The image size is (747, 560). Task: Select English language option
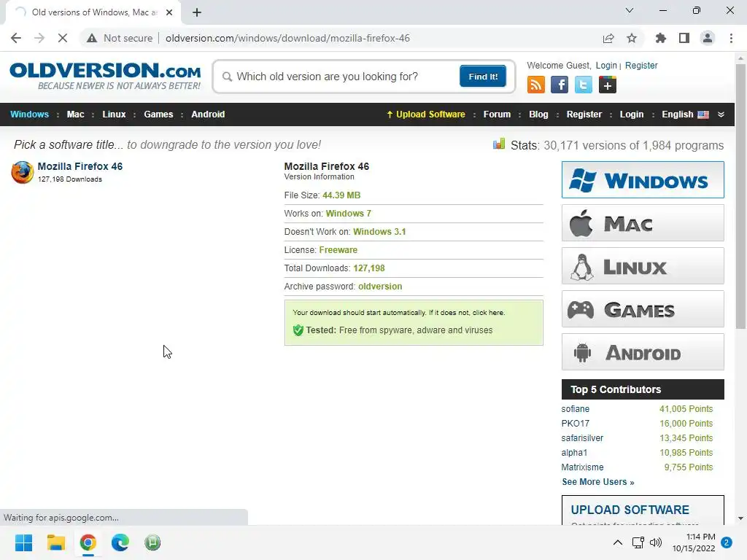685,114
